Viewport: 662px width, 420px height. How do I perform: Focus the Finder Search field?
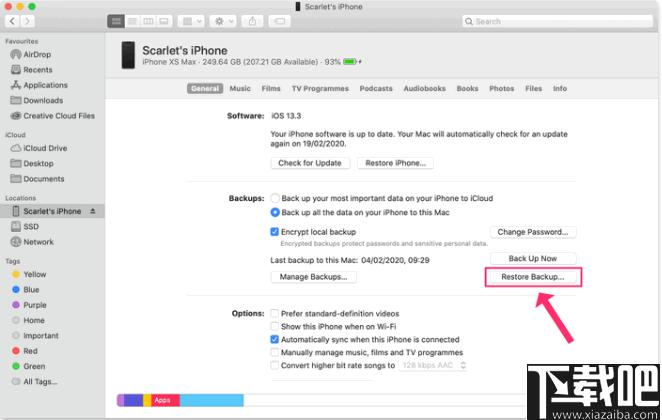point(557,21)
